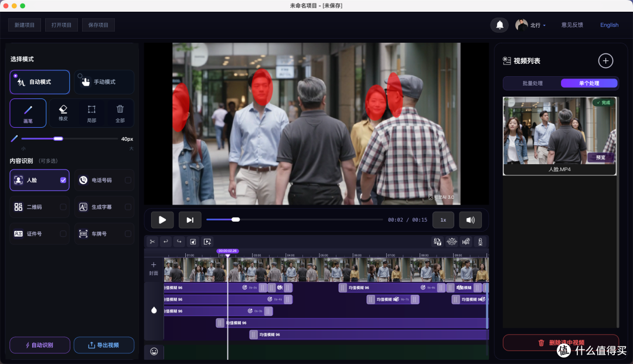
Task: Select the 橡皮 eraser tool
Action: (x=63, y=113)
